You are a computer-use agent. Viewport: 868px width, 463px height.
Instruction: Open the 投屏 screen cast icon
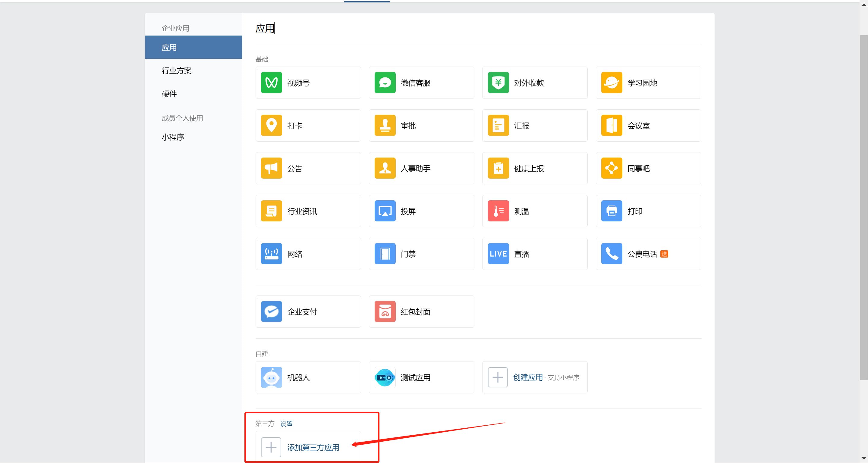click(x=385, y=211)
